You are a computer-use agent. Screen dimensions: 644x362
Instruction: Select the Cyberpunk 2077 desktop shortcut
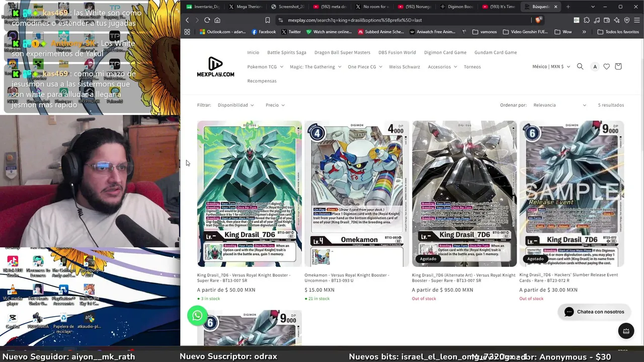tap(89, 266)
